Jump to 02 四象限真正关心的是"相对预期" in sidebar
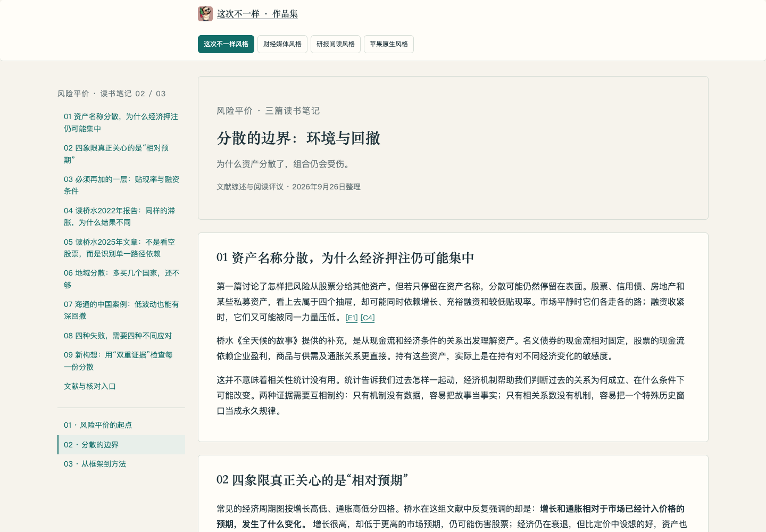Viewport: 766px width, 532px height. click(x=121, y=154)
